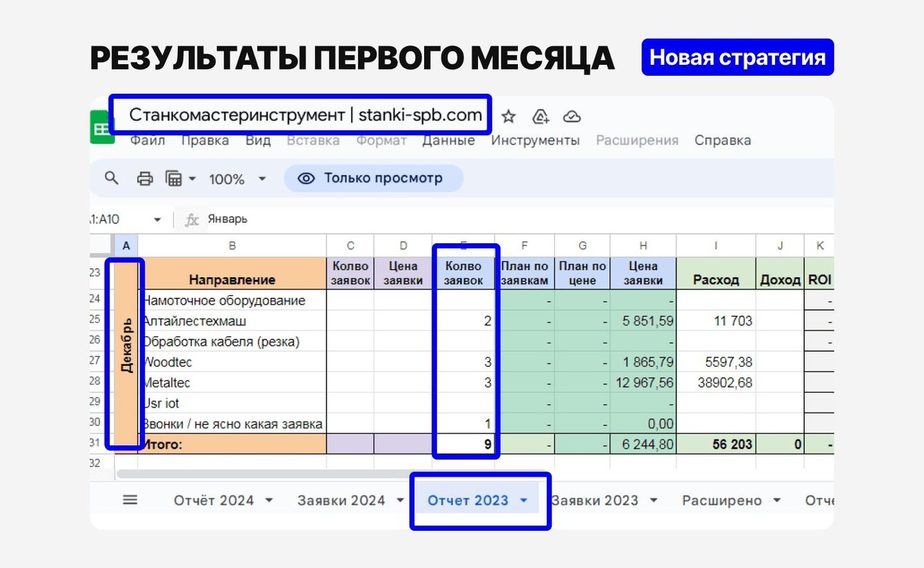924x568 pixels.
Task: Click the 38902,68 expense cell
Action: click(716, 383)
